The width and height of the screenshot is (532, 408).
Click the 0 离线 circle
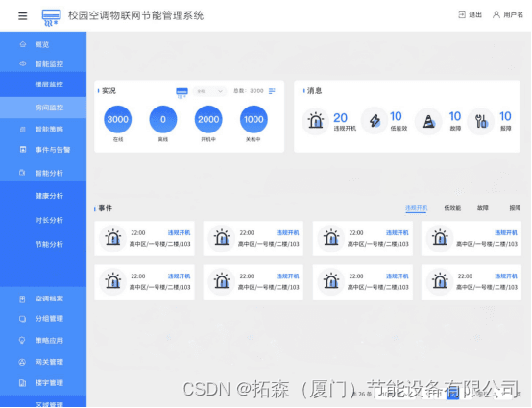click(x=163, y=119)
